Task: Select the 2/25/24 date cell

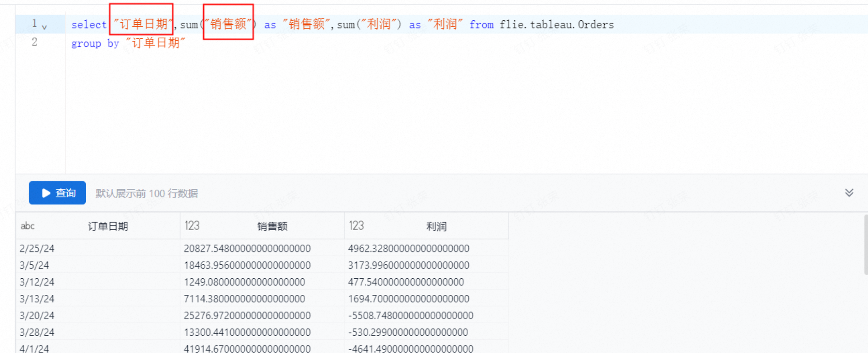Action: point(37,249)
